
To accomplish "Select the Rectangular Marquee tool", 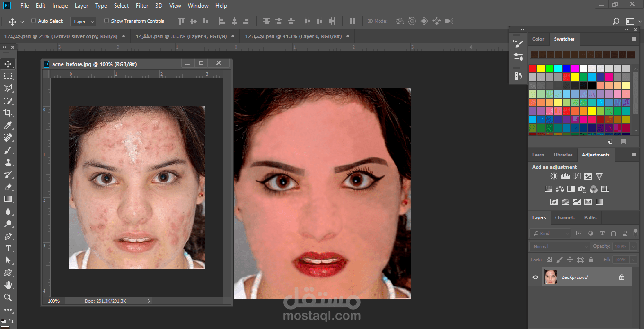I will (8, 76).
